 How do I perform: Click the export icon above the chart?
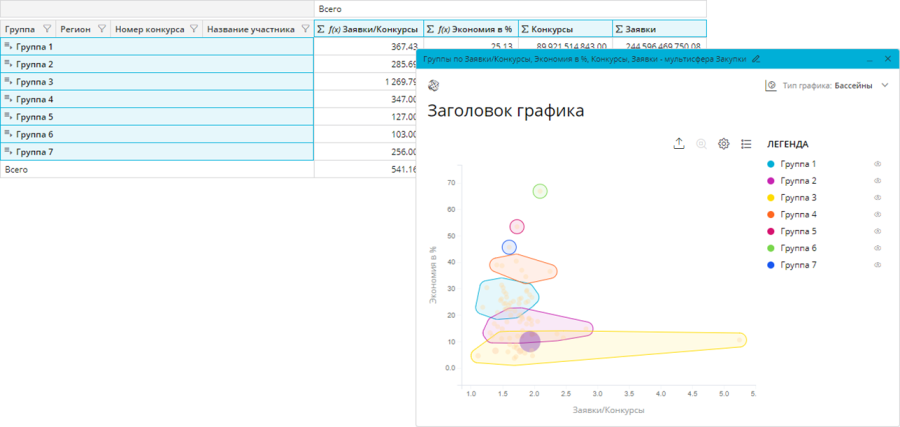click(679, 144)
